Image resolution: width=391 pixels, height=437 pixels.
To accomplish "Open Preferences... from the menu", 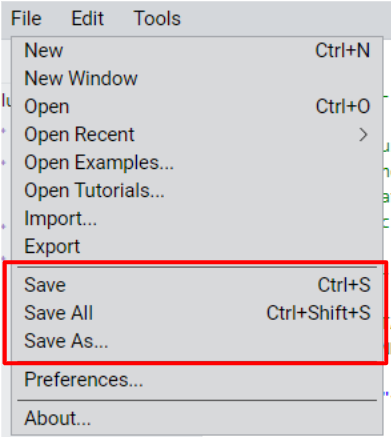I will 197,380.
